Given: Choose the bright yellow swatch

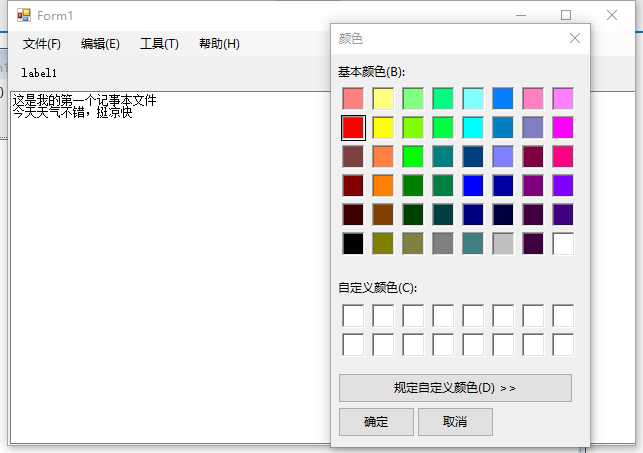Looking at the screenshot, I should (x=383, y=127).
